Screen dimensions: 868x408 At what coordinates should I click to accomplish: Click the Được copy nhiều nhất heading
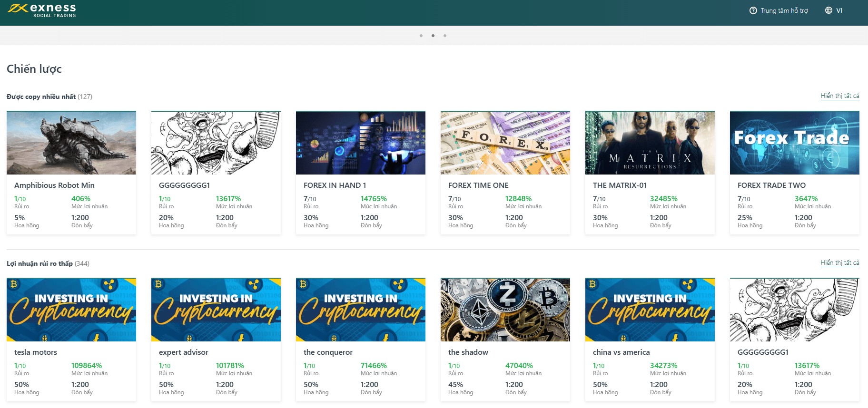pyautogui.click(x=41, y=97)
